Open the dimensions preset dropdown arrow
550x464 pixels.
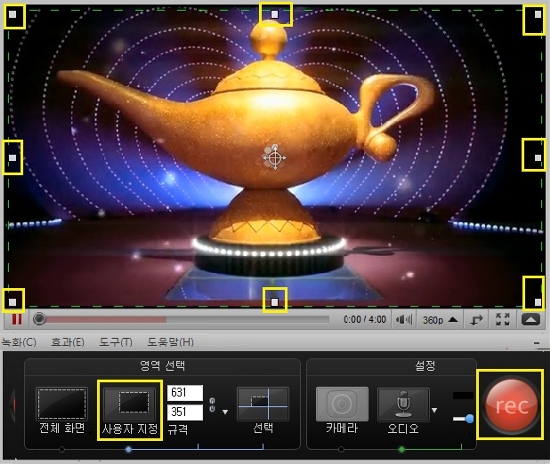pyautogui.click(x=225, y=412)
